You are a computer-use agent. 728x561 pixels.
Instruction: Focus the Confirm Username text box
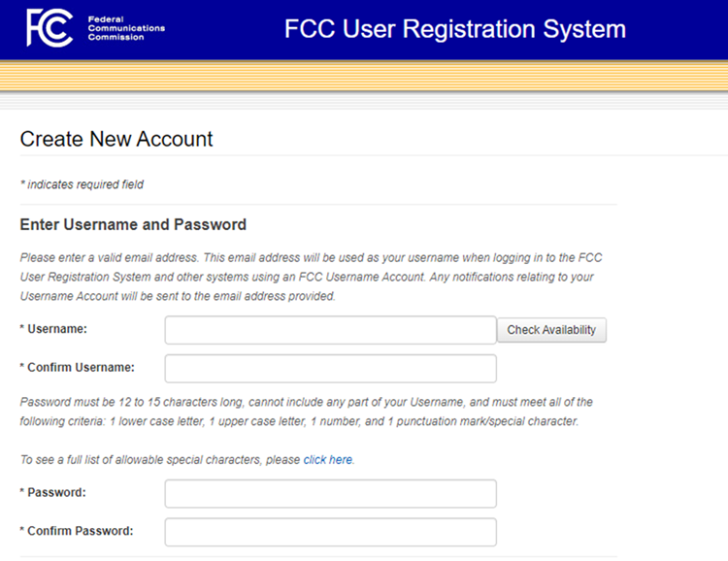(331, 369)
